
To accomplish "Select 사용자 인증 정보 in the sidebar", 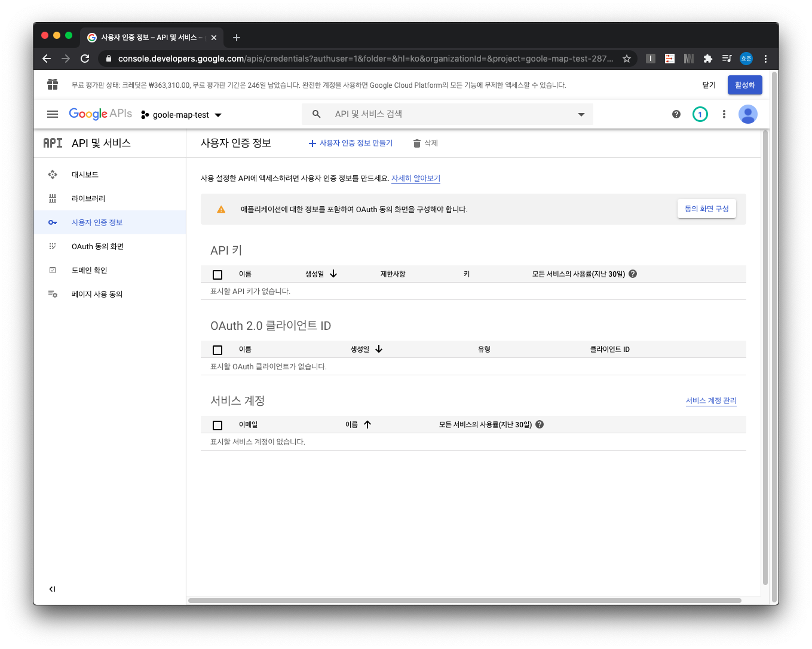I will pyautogui.click(x=110, y=222).
